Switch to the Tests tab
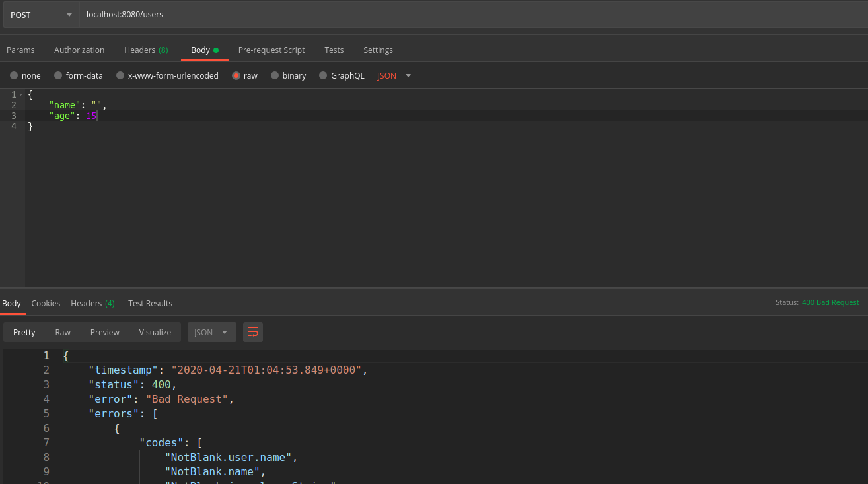 click(334, 50)
